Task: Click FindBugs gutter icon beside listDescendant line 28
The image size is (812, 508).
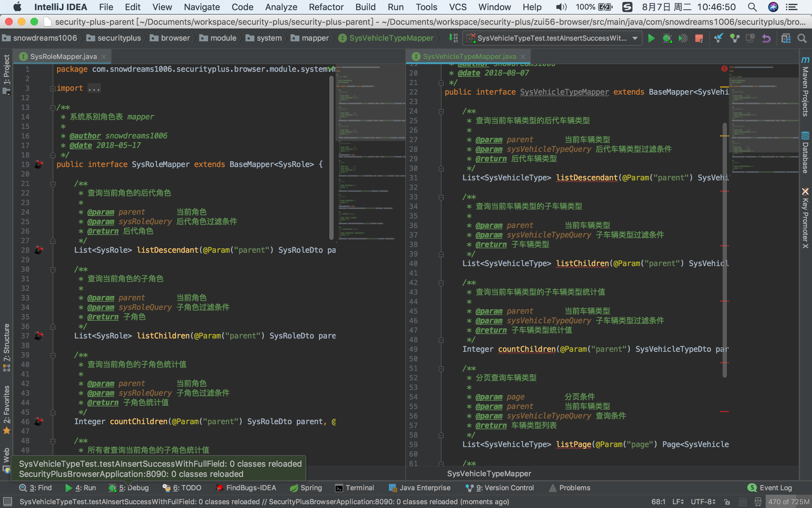Action: coord(39,250)
